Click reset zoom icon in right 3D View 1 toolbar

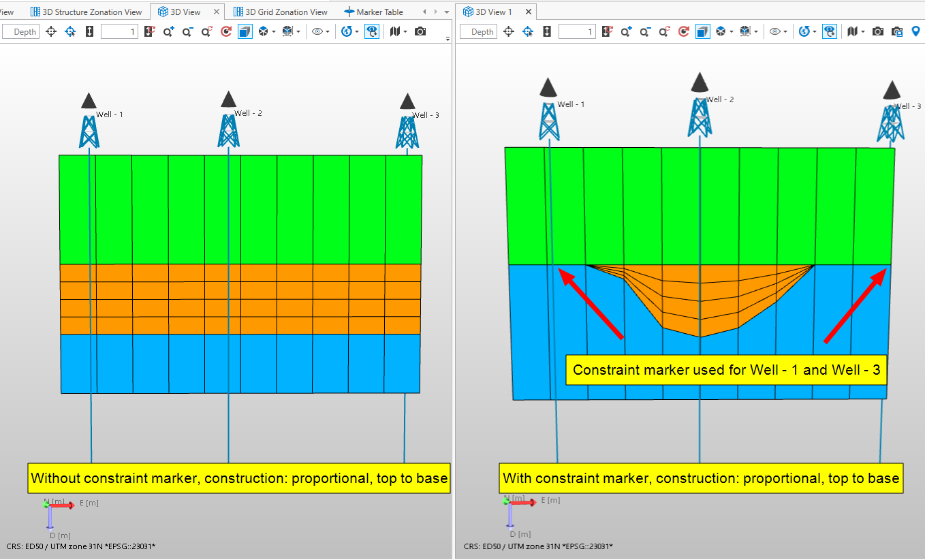pos(664,31)
